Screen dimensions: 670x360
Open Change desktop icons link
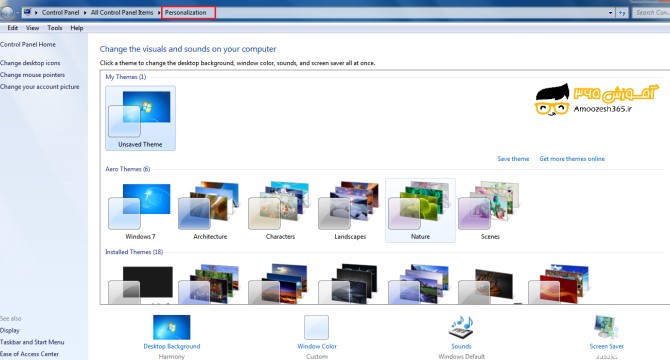pos(30,63)
